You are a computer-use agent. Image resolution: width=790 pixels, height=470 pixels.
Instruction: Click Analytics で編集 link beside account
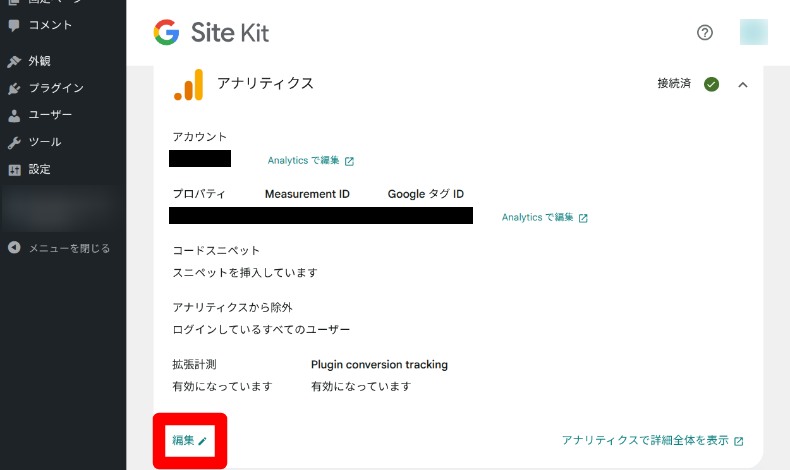[x=310, y=160]
